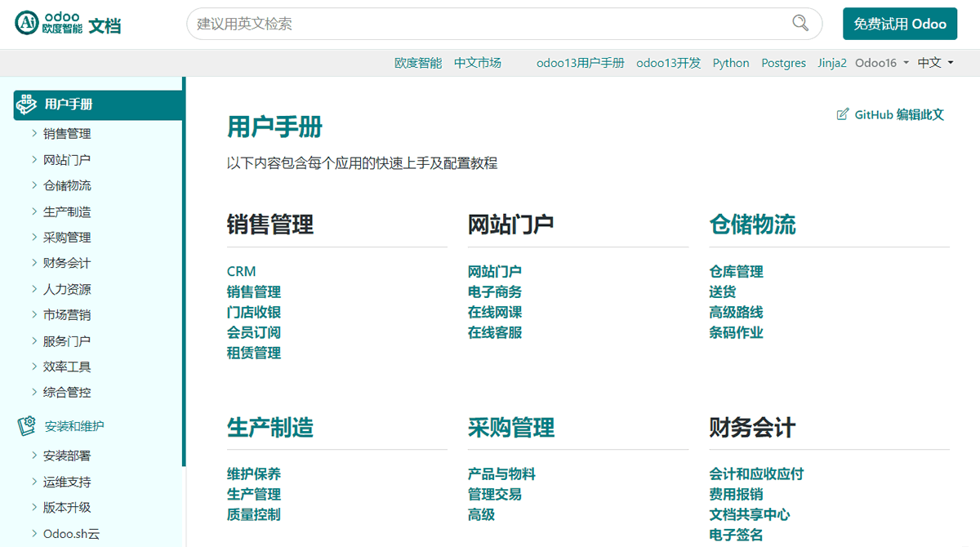The height and width of the screenshot is (547, 980).
Task: Click the 免费试用 Odoo button
Action: pos(899,24)
